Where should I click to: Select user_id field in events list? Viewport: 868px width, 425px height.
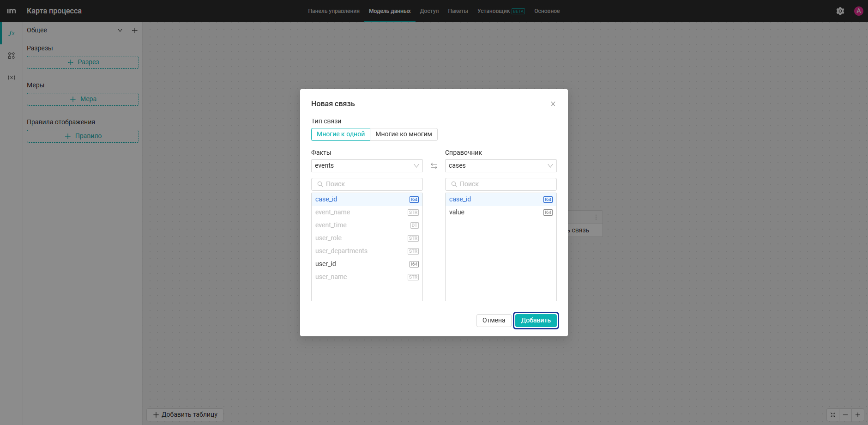[367, 264]
